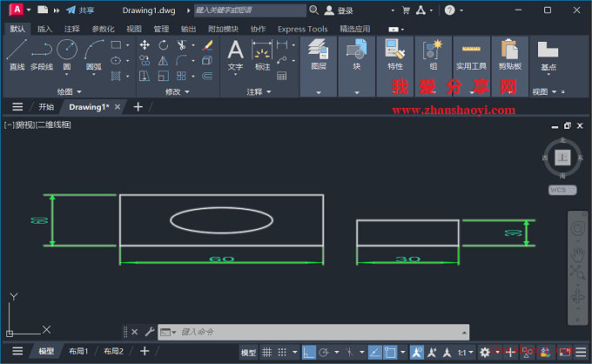
Task: Open Help dropdown arrow in title bar
Action: [461, 10]
